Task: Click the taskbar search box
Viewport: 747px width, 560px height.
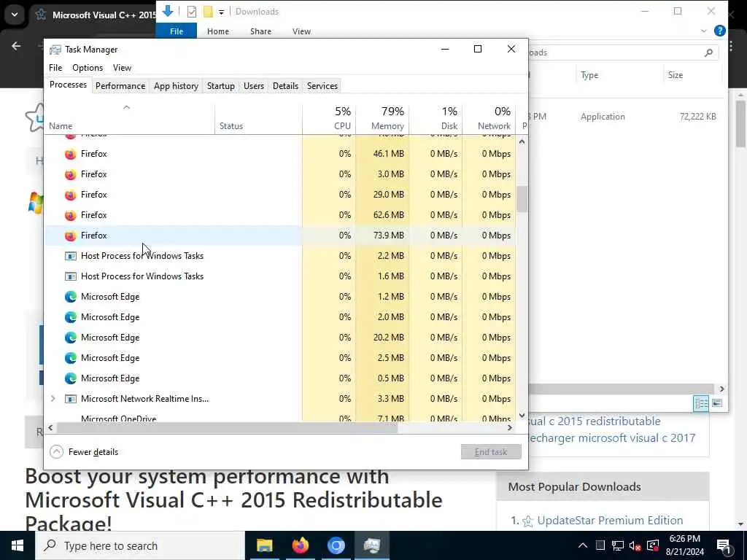Action: click(x=140, y=545)
